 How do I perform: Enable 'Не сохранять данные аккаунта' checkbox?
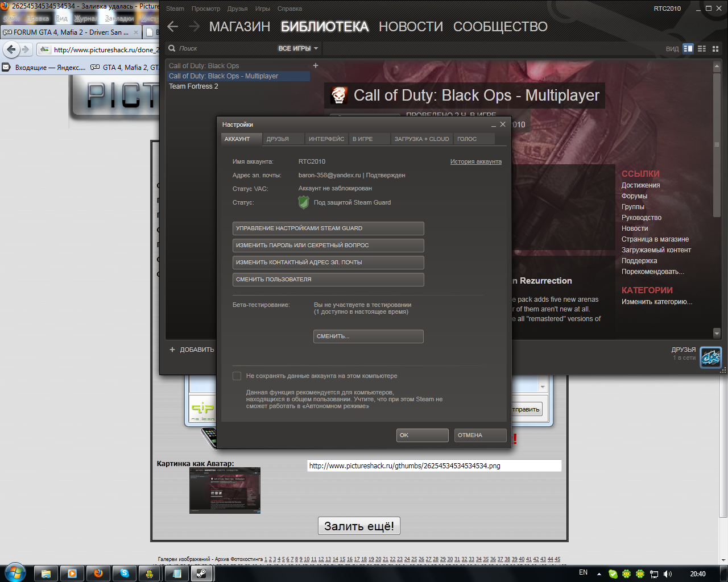coord(237,376)
